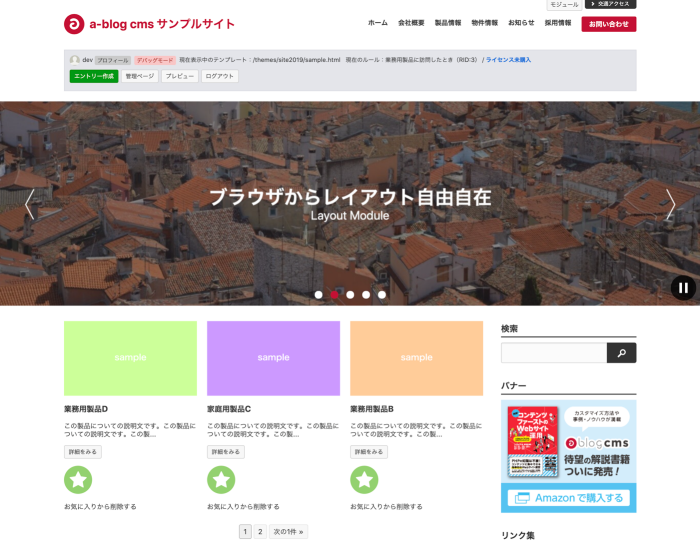Go to page 2 in pagination
Image resolution: width=700 pixels, height=543 pixels.
point(260,532)
